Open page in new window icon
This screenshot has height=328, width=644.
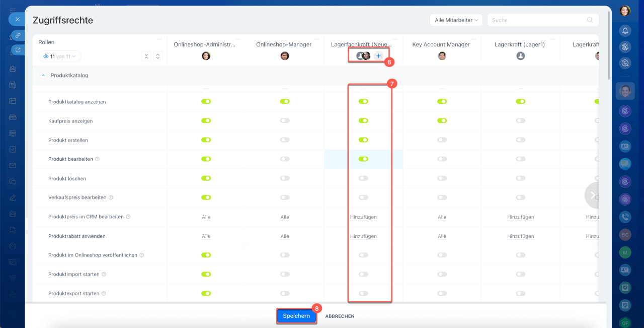click(x=18, y=50)
